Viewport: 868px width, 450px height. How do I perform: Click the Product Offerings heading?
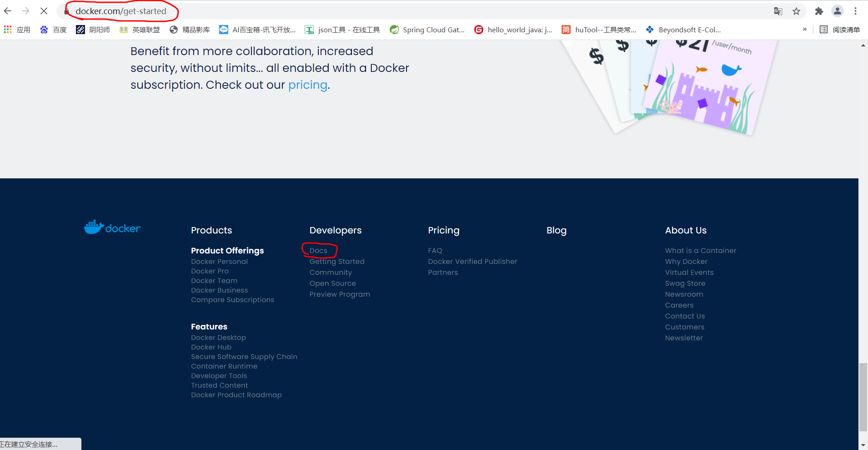[x=227, y=251]
